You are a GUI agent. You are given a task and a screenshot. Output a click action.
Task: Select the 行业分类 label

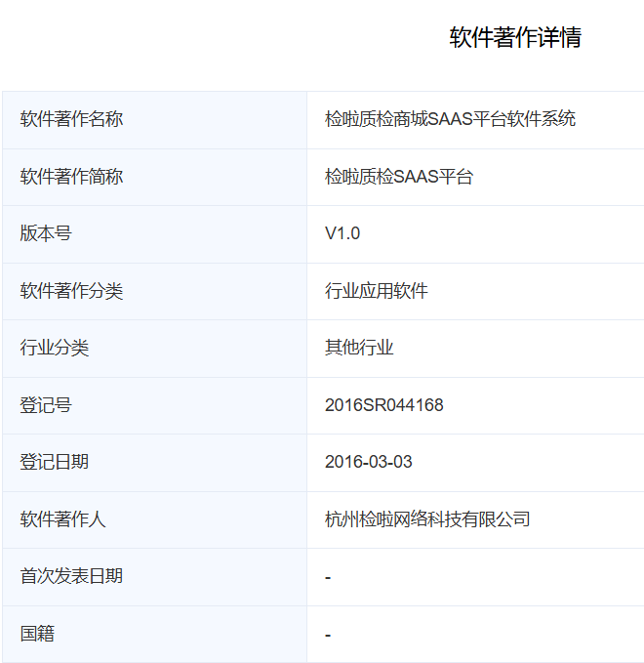[x=54, y=348]
